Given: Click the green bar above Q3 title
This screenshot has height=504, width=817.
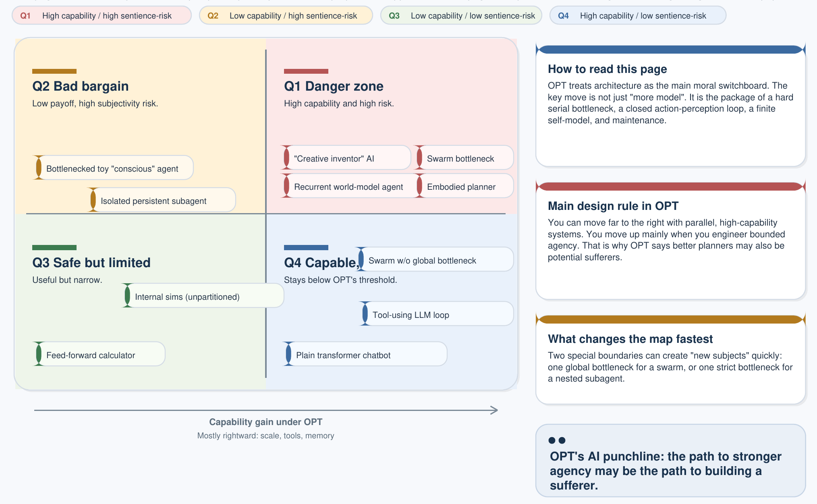Looking at the screenshot, I should pos(54,247).
